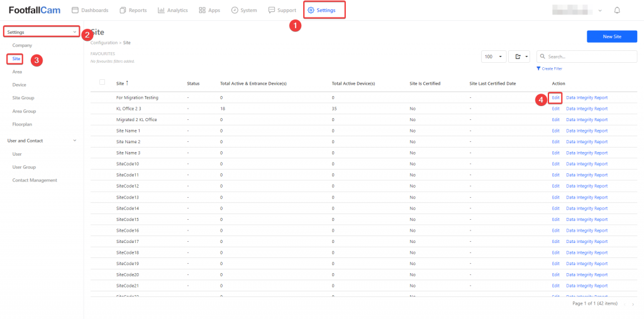The width and height of the screenshot is (644, 319).
Task: Open the Dashboards menu icon
Action: [75, 10]
